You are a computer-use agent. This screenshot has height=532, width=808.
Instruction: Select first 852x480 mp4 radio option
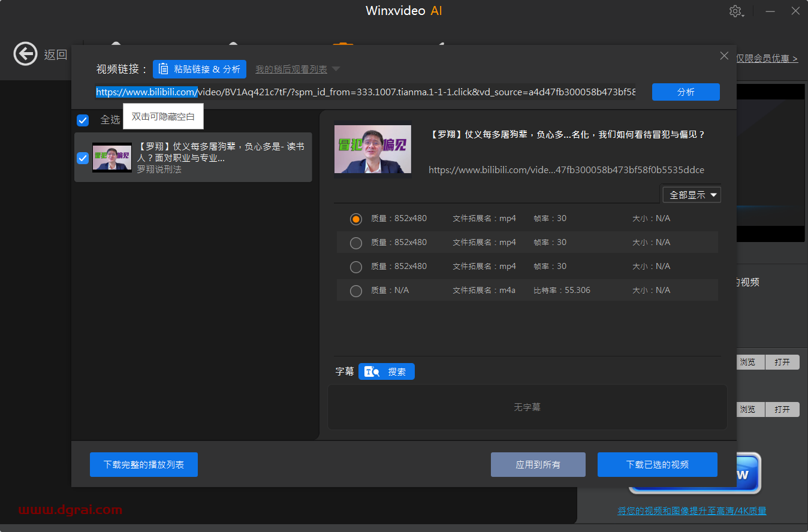pyautogui.click(x=356, y=219)
